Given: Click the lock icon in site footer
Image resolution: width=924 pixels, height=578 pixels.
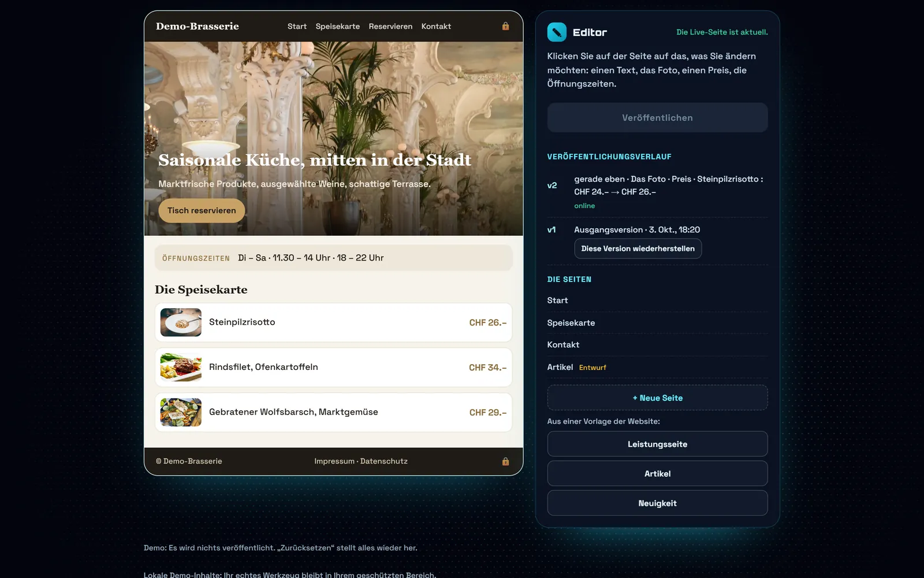Looking at the screenshot, I should coord(505,461).
